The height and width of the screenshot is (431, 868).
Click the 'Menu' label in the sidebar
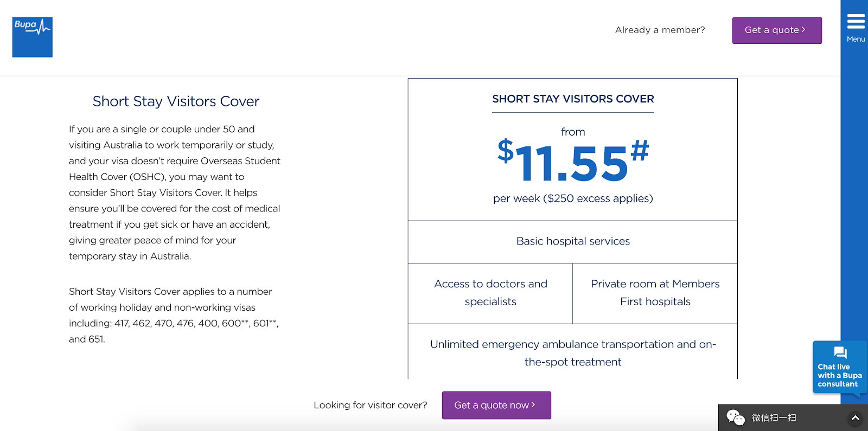click(x=856, y=39)
